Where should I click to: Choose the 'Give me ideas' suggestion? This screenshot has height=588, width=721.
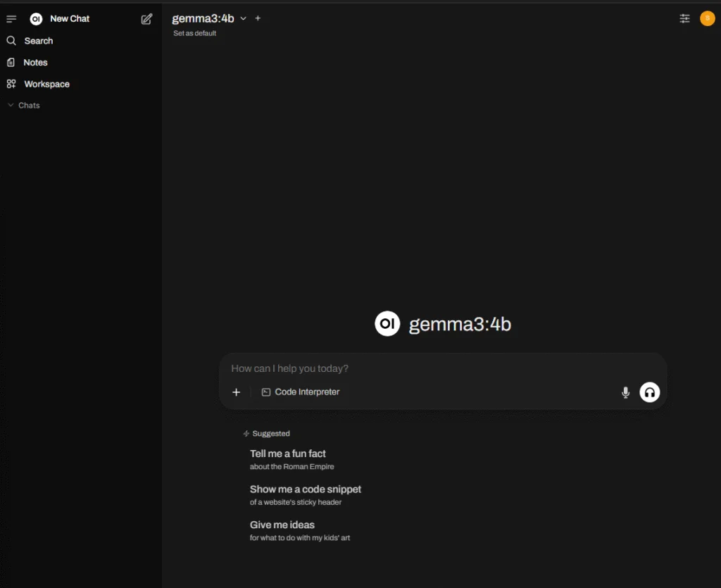tap(300, 530)
